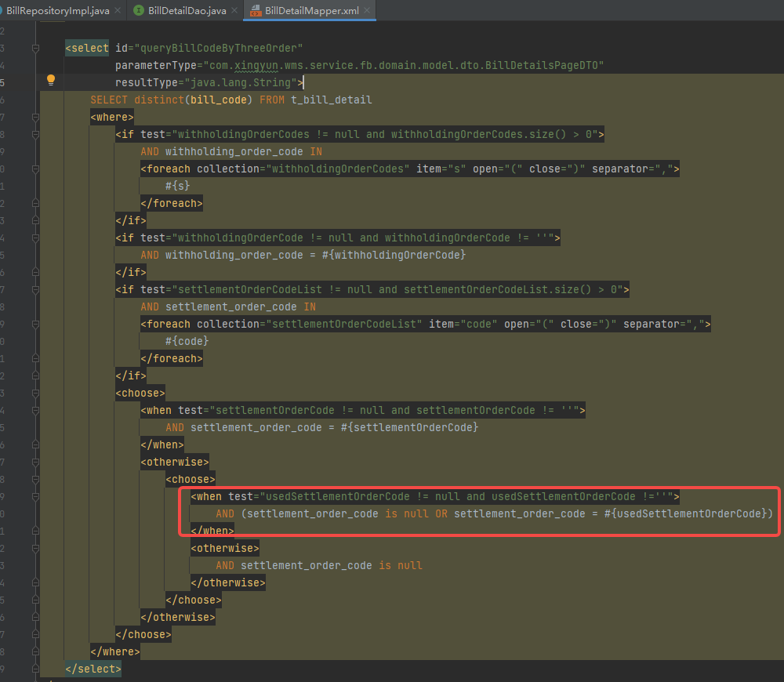
Task: Click the <where> opening tag
Action: click(x=112, y=117)
